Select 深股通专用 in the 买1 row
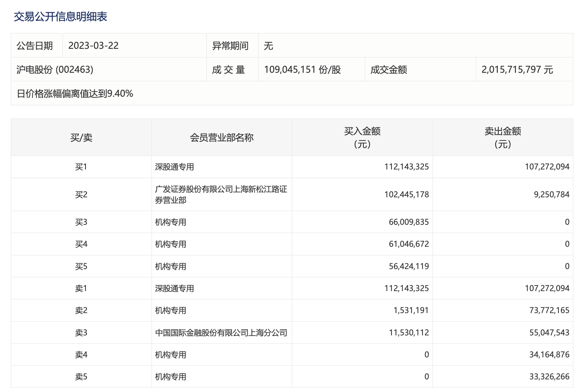Viewport: 577px width, 392px height. (174, 167)
